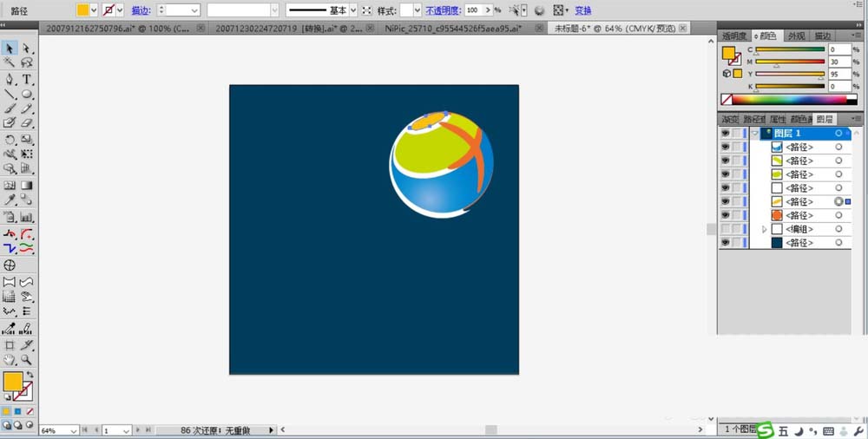Image resolution: width=868 pixels, height=439 pixels.
Task: Open the 基本 brush stroke style dropdown
Action: [x=353, y=10]
